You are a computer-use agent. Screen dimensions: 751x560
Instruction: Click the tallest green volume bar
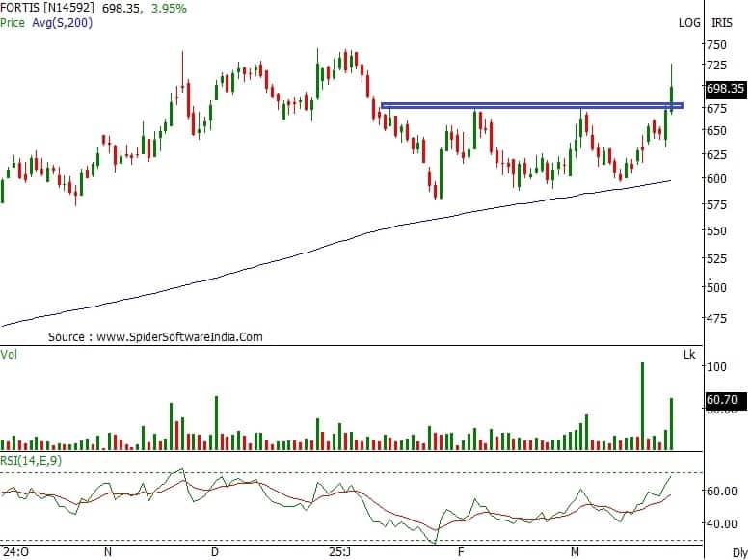tap(641, 407)
